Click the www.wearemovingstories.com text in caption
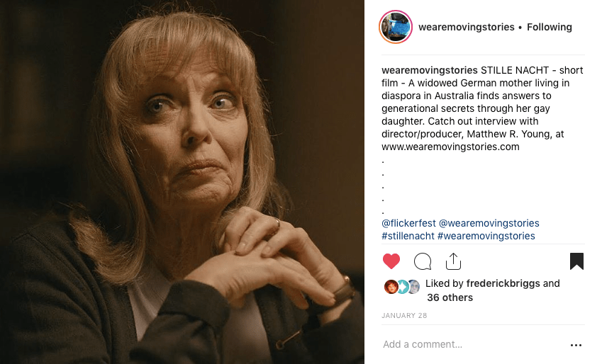This screenshot has width=602, height=364. coord(450,147)
